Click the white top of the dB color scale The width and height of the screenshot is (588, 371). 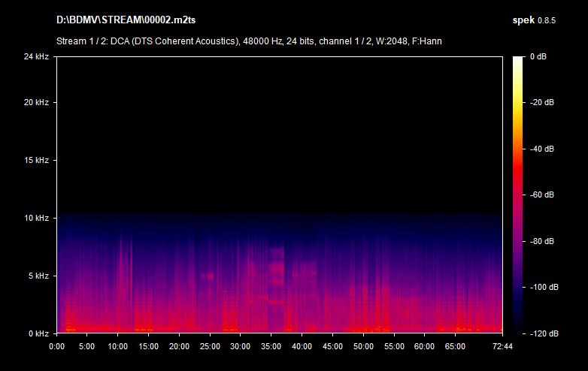point(518,60)
